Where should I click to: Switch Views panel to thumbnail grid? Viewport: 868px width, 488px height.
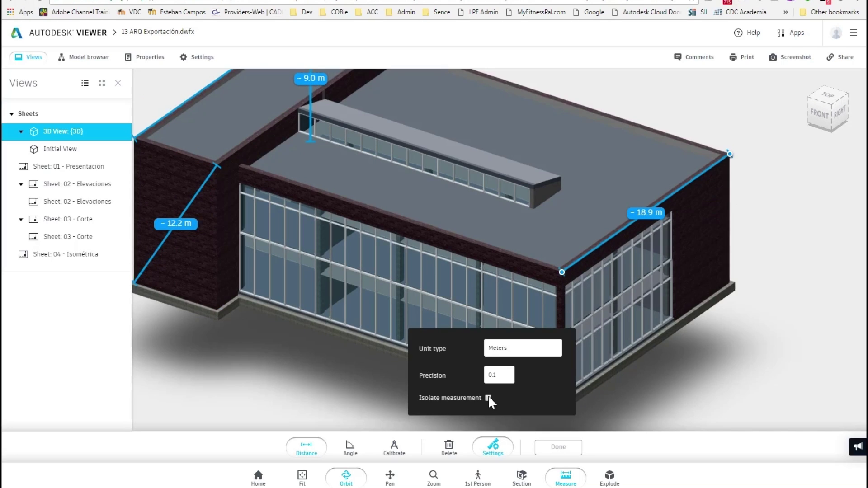[102, 83]
